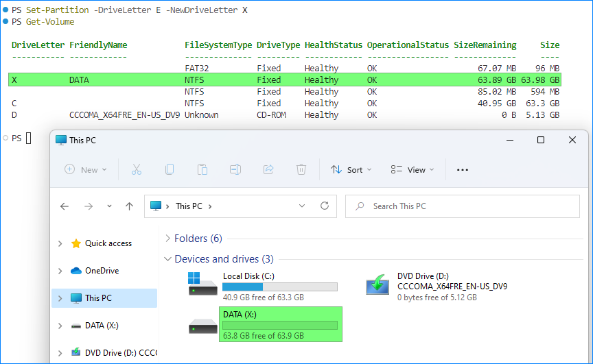
Task: Click the Rename icon in toolbar
Action: pyautogui.click(x=235, y=169)
